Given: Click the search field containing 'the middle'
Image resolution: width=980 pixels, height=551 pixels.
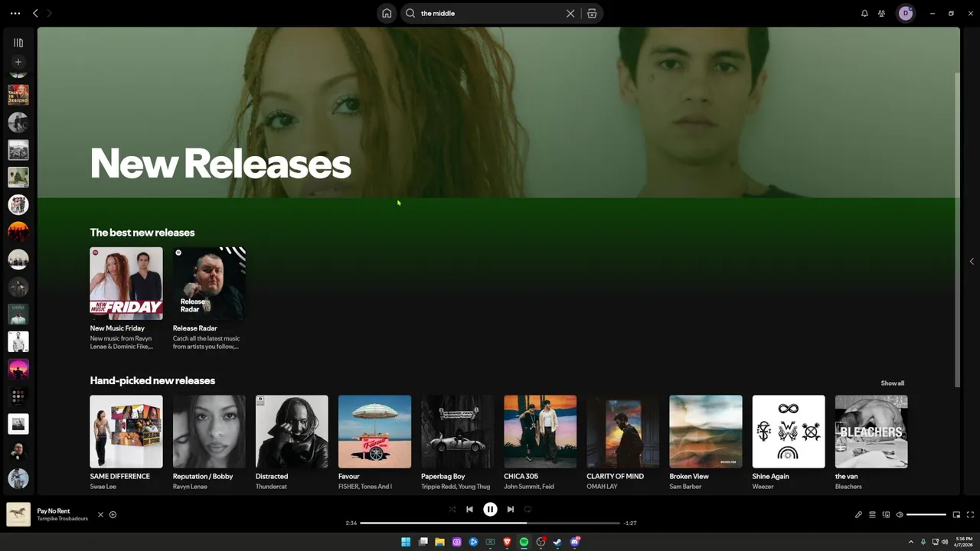Looking at the screenshot, I should (x=490, y=13).
